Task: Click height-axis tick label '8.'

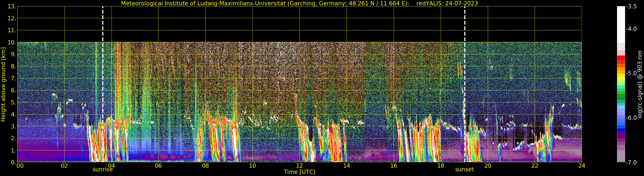Action: coord(13,66)
